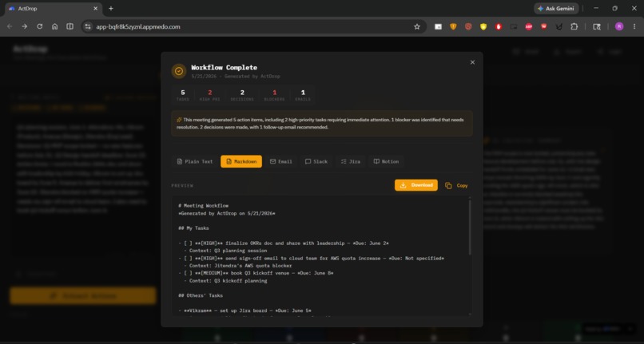Click the 'finalize OKRs doc' task line
The width and height of the screenshot is (644, 344).
(284, 243)
